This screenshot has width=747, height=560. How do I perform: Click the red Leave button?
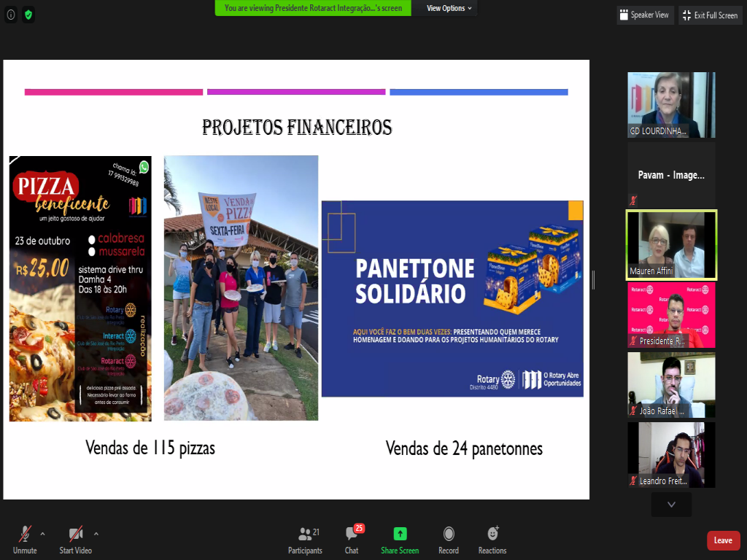(x=723, y=540)
